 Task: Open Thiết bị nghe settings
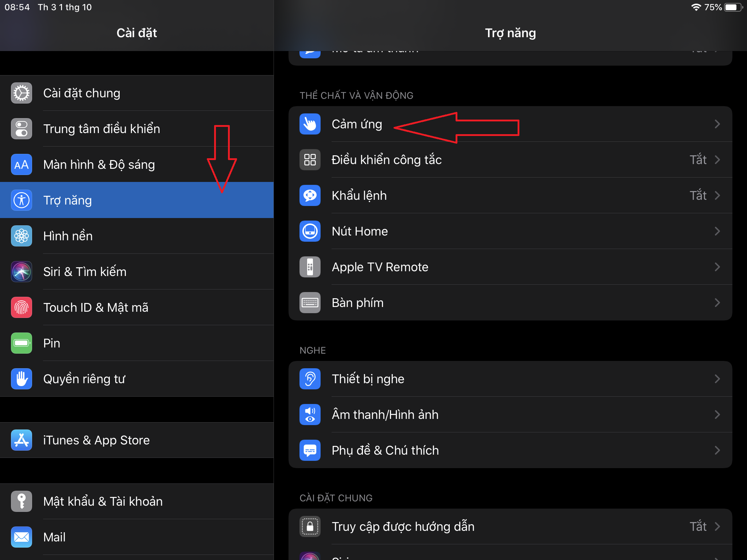tap(510, 379)
